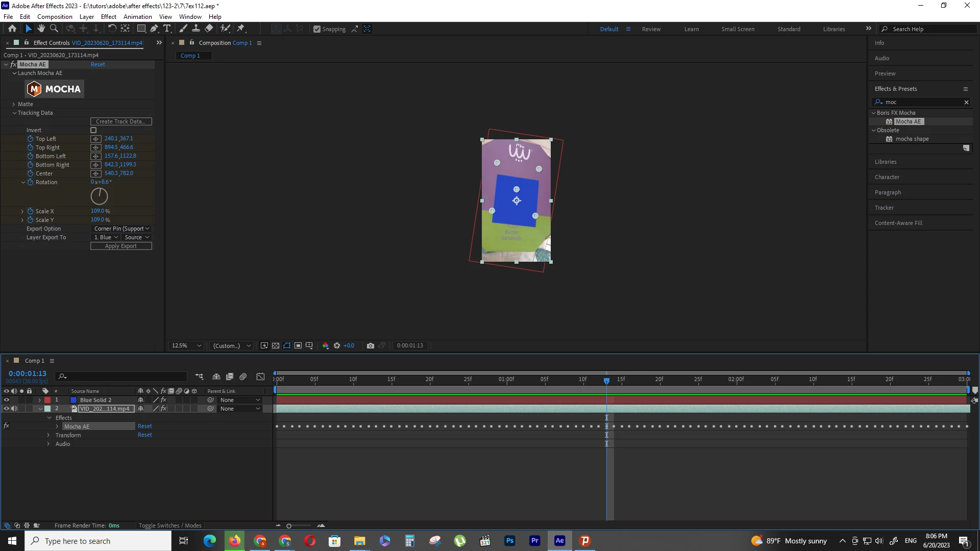Open the 12.5% magnification dropdown
The height and width of the screenshot is (551, 980).
click(x=186, y=345)
